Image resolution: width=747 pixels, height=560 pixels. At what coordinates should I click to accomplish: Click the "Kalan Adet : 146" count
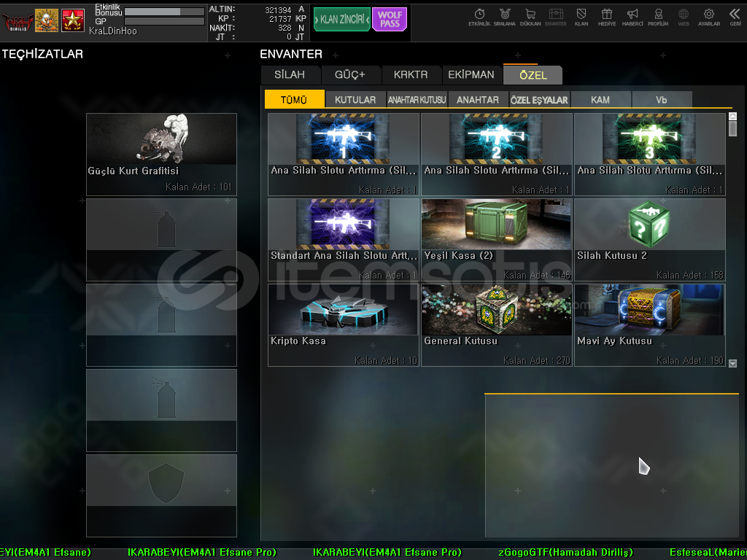tap(537, 275)
